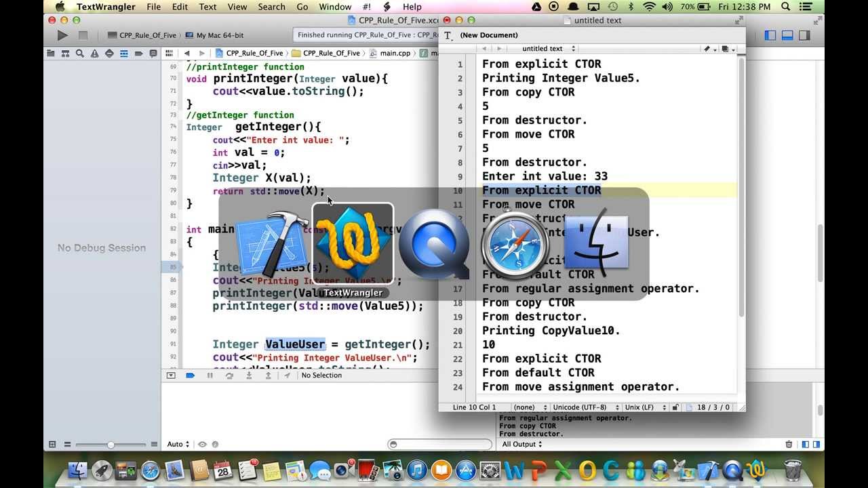Step out in the Xcode debug bar
The image size is (868, 488).
(x=268, y=375)
